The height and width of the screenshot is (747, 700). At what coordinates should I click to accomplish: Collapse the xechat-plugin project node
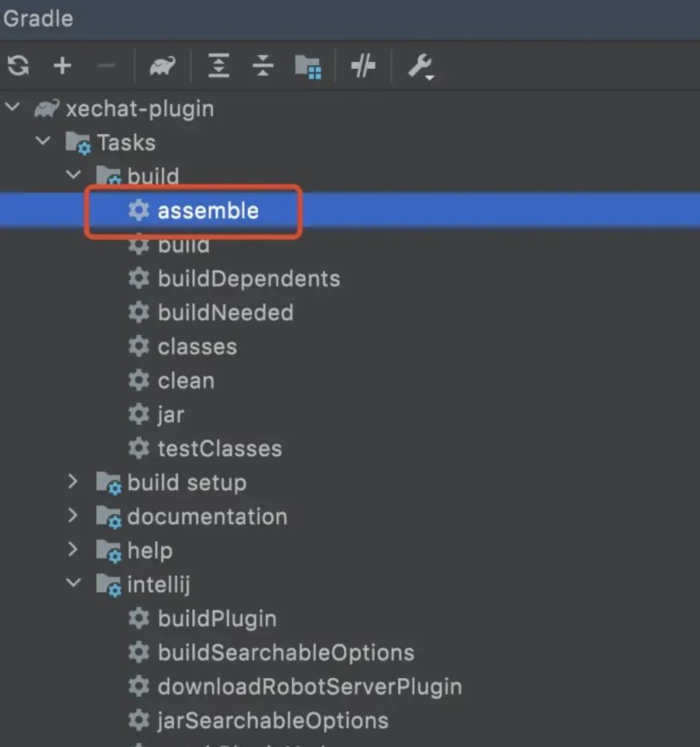tap(12, 107)
